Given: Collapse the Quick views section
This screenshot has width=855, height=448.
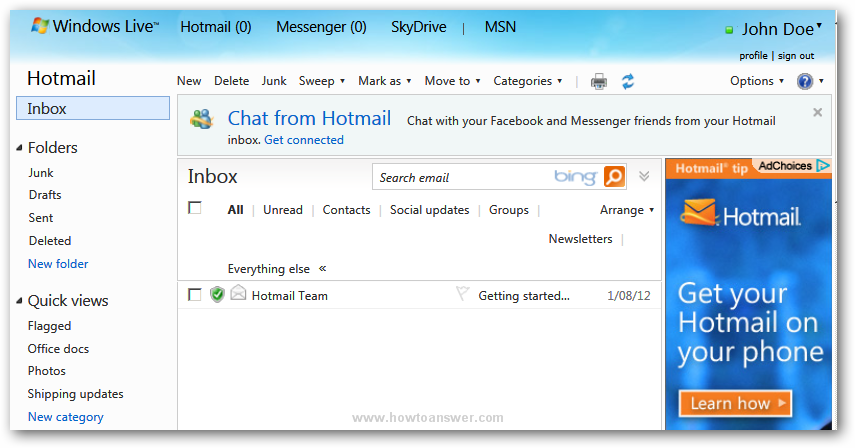Looking at the screenshot, I should tap(19, 301).
